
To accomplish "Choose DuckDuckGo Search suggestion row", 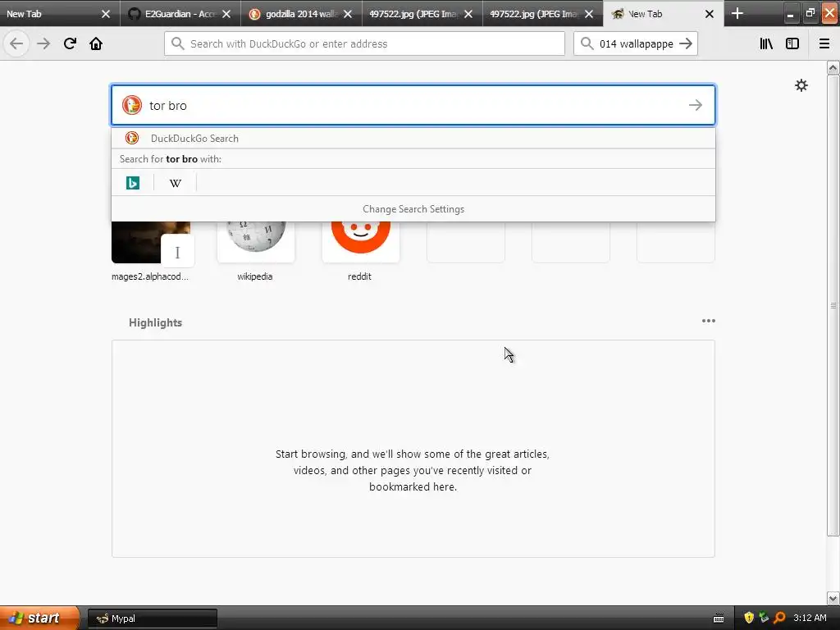I will click(x=413, y=138).
